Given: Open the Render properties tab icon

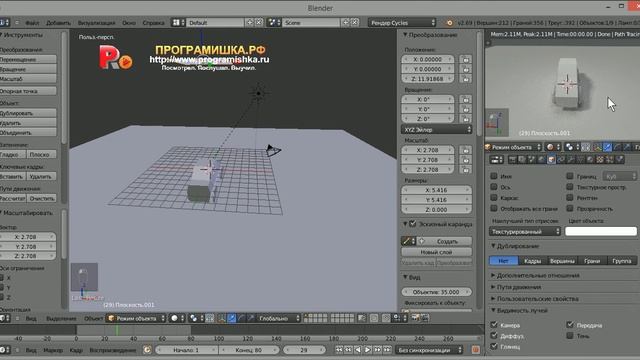Looking at the screenshot, I should [513, 159].
